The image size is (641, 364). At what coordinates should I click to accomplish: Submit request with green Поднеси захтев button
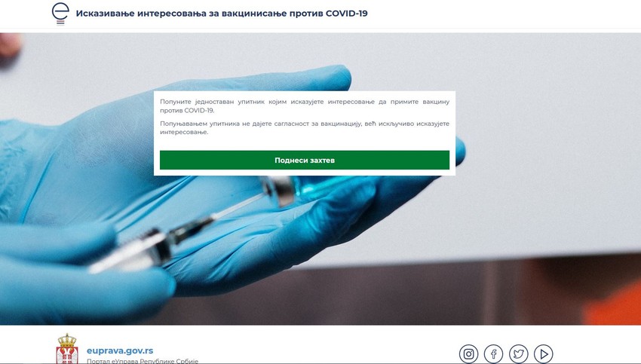coord(305,160)
